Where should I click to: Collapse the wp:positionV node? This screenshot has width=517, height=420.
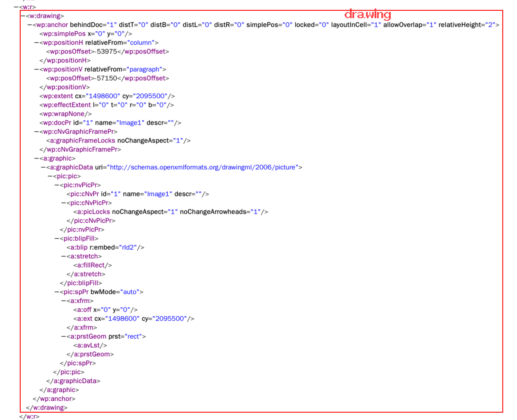[36, 69]
